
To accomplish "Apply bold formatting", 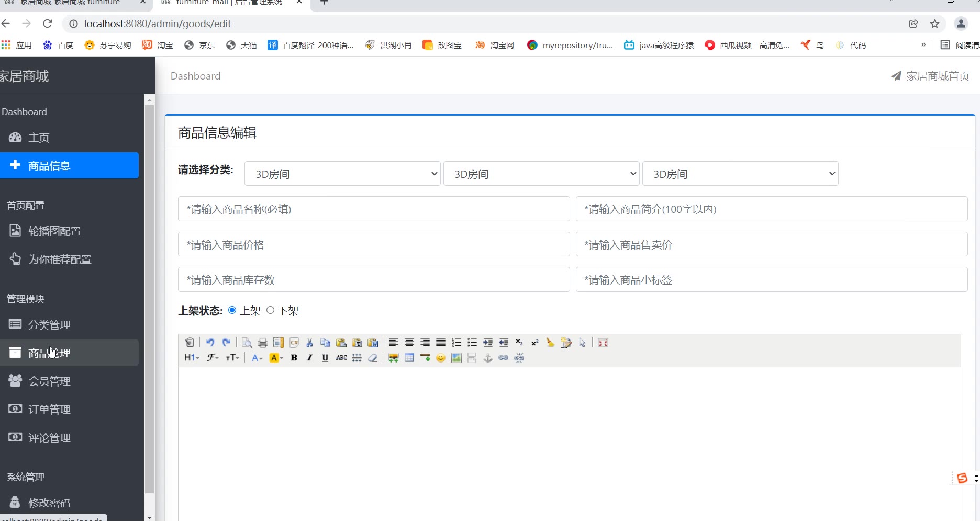I will click(x=294, y=358).
